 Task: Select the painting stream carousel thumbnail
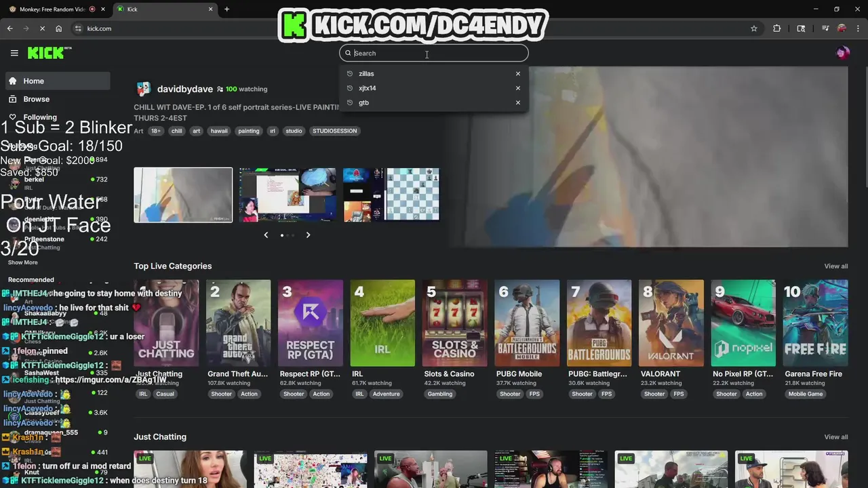pos(183,195)
